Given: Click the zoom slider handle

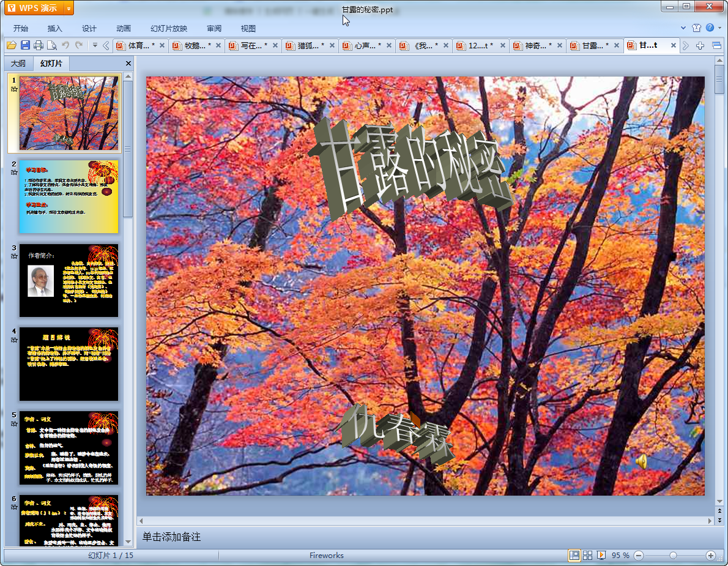Looking at the screenshot, I should [673, 556].
